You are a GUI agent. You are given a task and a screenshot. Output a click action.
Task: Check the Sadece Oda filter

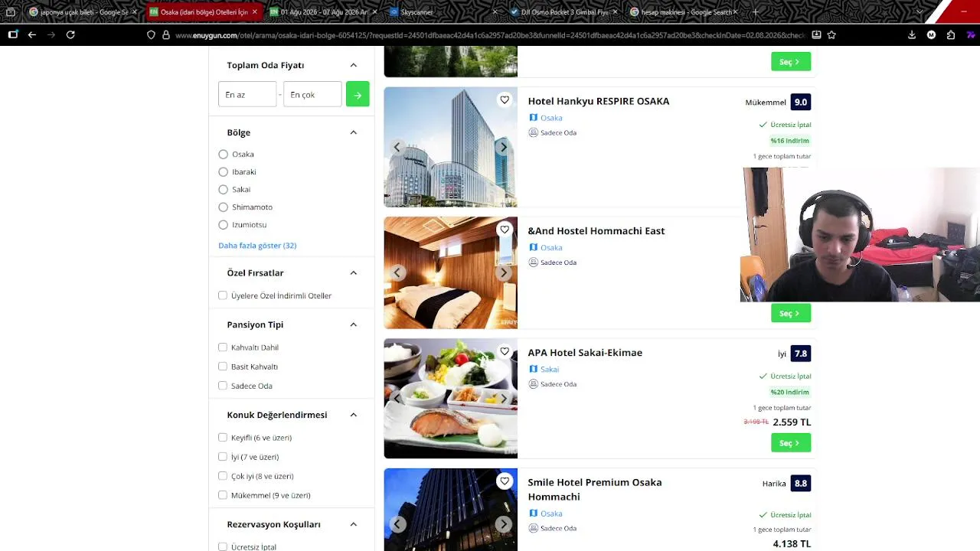pyautogui.click(x=223, y=386)
